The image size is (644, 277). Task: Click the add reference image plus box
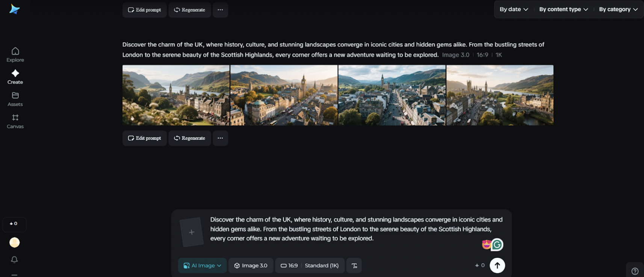pos(192,232)
